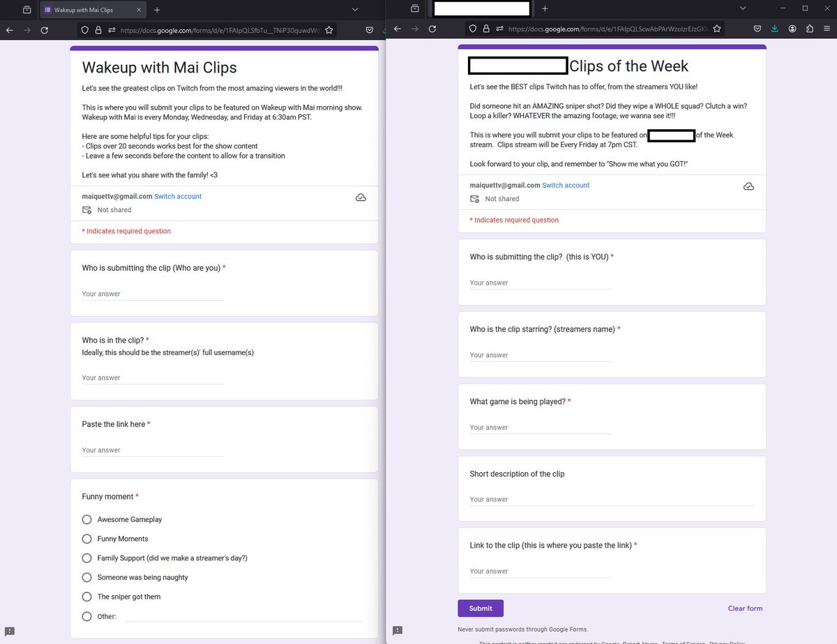This screenshot has width=837, height=644.
Task: Go forward in the left browser window
Action: click(x=27, y=30)
